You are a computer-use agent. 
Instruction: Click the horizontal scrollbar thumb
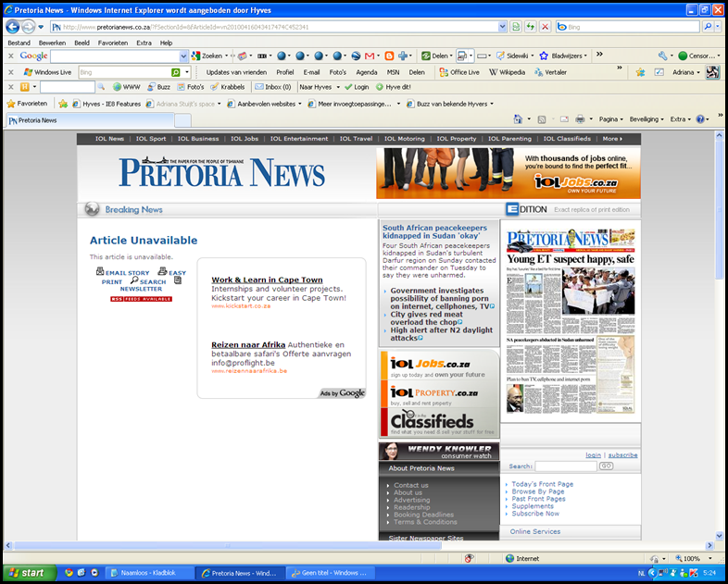pos(228,545)
